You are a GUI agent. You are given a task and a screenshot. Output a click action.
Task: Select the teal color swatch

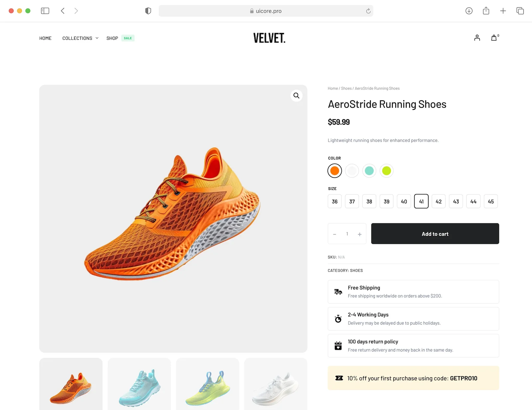point(369,171)
